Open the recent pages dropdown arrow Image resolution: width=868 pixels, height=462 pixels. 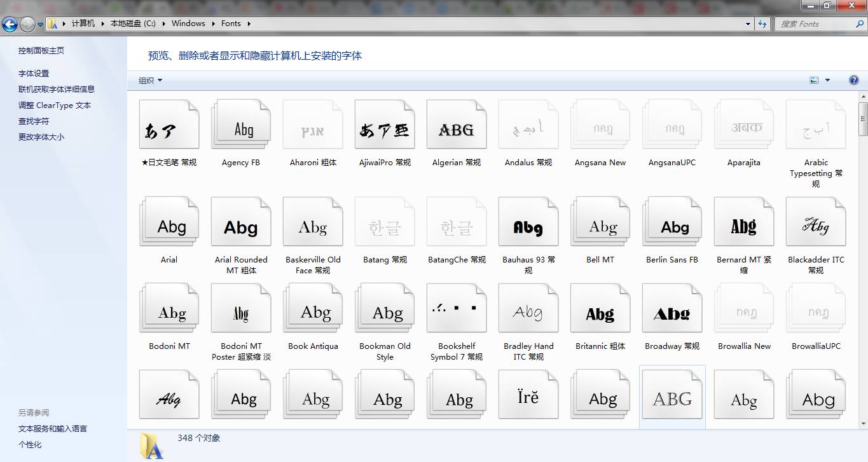pyautogui.click(x=41, y=24)
